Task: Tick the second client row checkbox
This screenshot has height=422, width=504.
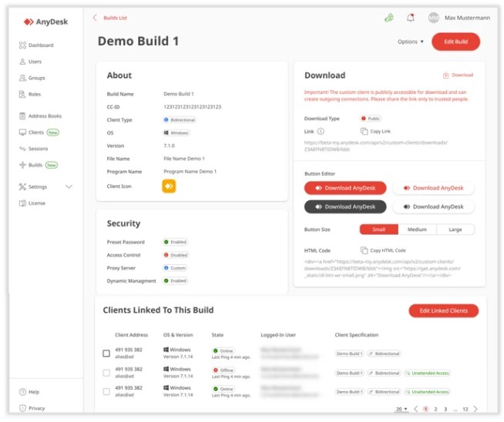Action: point(106,373)
